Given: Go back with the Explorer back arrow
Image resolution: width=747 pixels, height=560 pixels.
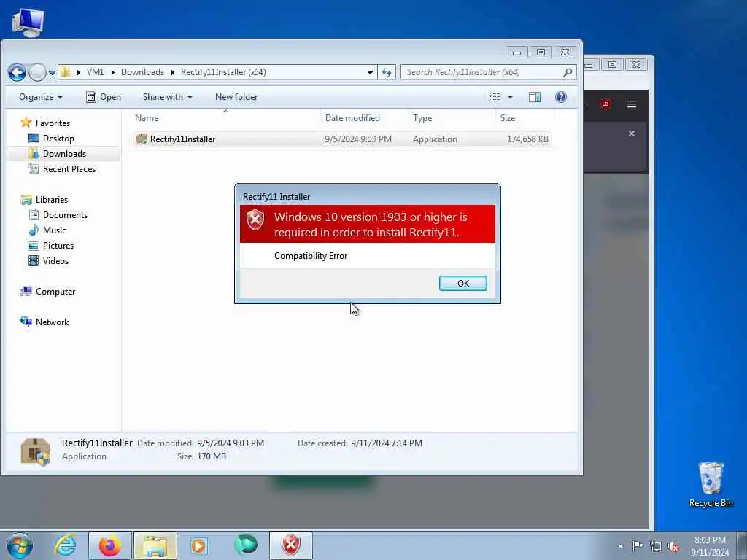Looking at the screenshot, I should [x=17, y=72].
